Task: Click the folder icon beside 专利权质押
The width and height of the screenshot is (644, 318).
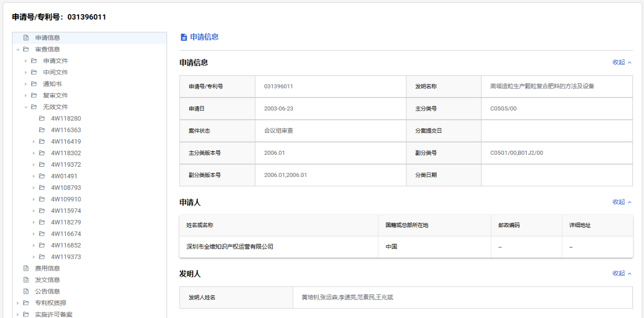Action: [26, 303]
